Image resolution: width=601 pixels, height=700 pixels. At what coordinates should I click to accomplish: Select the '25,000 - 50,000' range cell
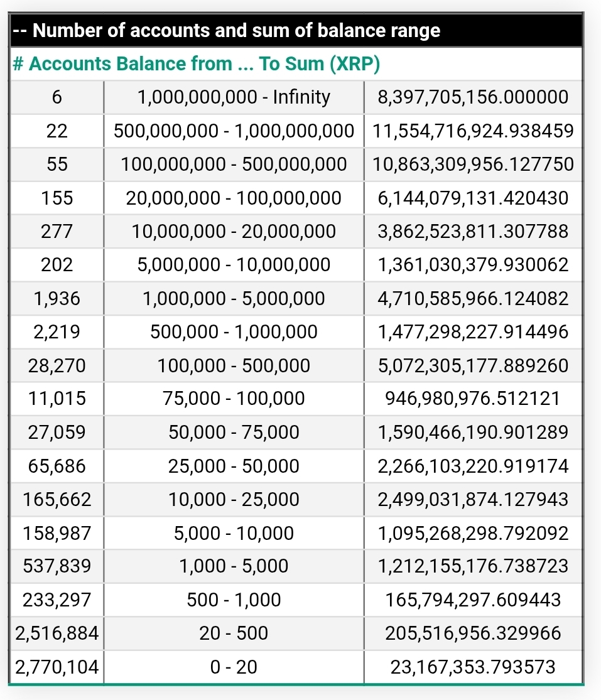[x=234, y=466]
